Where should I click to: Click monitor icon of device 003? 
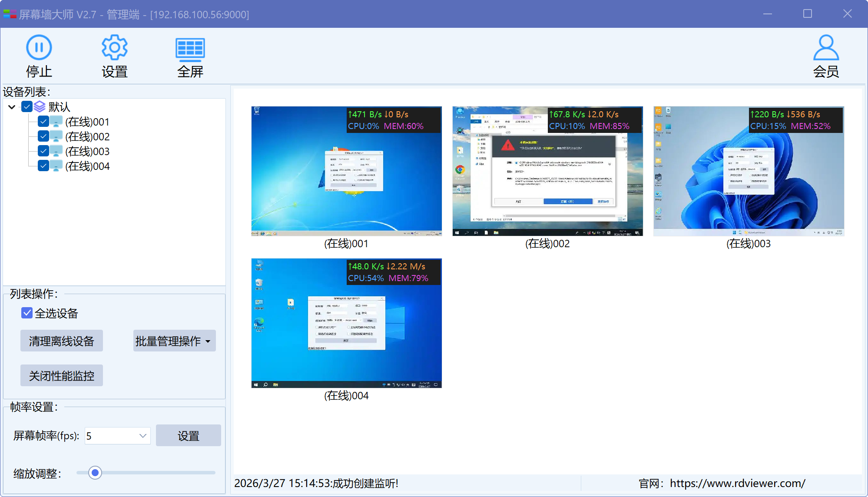click(x=56, y=151)
